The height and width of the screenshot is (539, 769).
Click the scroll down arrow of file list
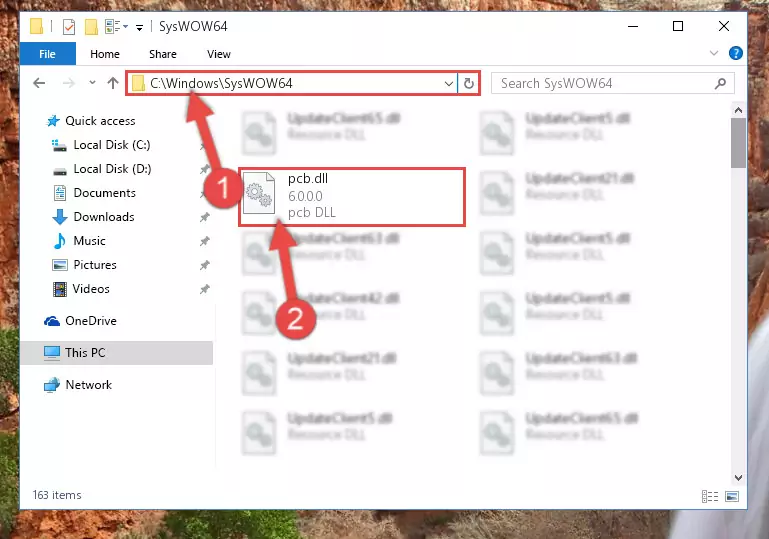pos(738,478)
